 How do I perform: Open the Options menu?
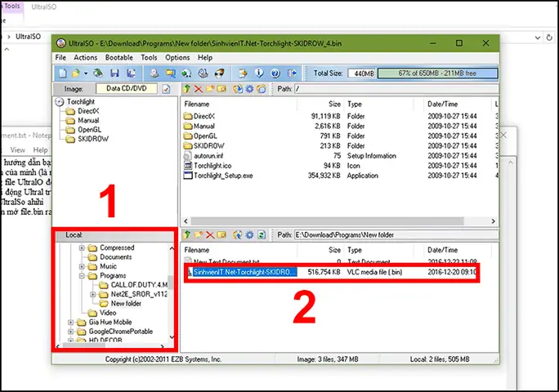pos(177,57)
